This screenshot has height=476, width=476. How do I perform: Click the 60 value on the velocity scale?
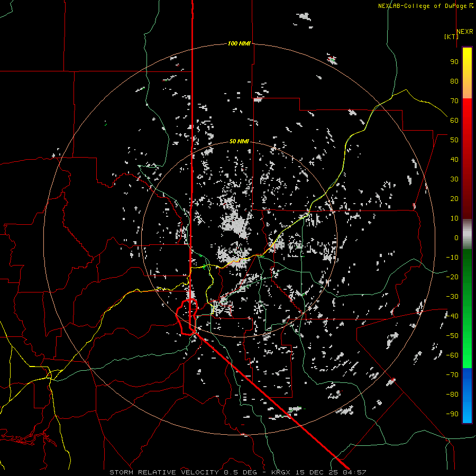[x=454, y=121]
